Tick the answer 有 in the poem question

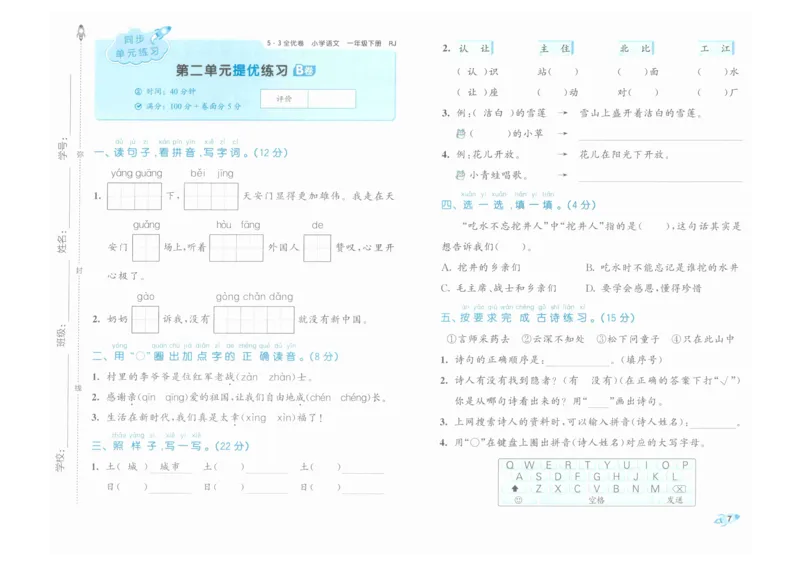pos(573,380)
